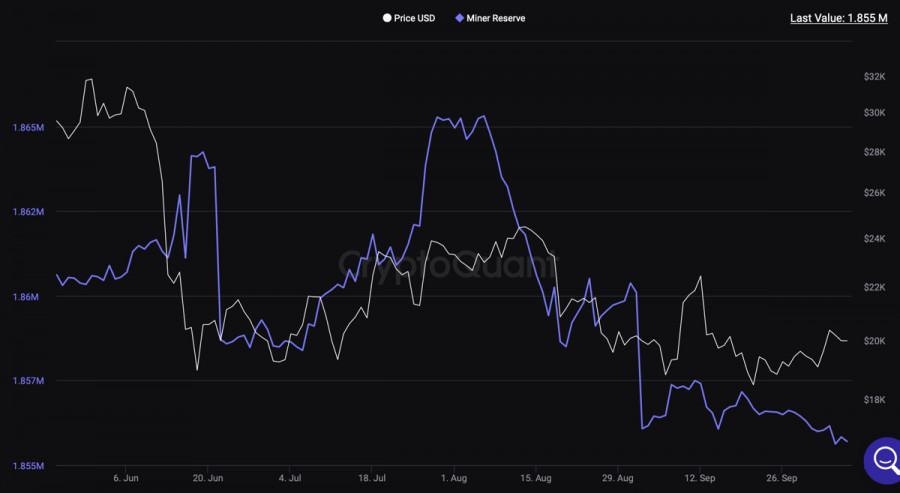Click the 1.855M left axis label

pos(27,466)
